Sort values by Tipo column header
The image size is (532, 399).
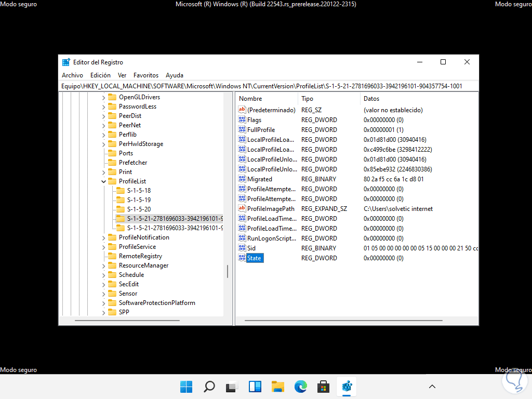point(329,99)
